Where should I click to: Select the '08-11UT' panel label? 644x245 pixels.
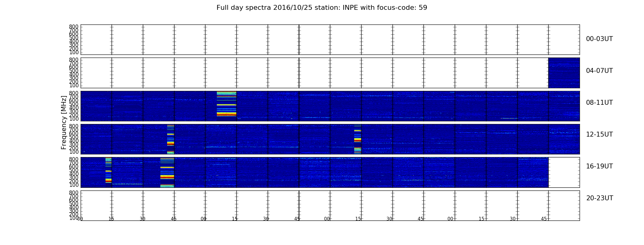point(599,103)
